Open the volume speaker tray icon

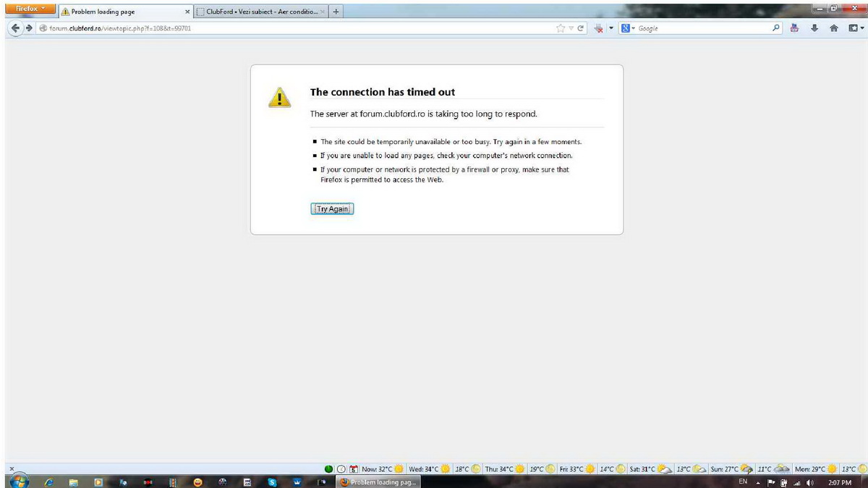coord(809,481)
